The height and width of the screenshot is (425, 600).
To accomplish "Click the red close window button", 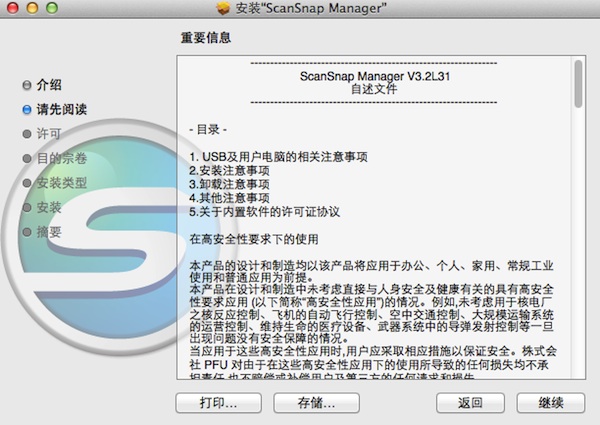I will click(13, 8).
